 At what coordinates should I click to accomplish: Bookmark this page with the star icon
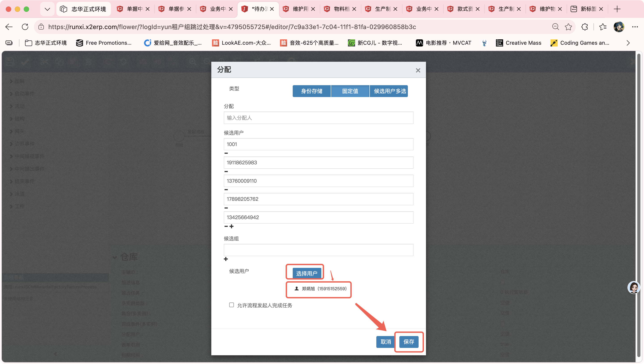568,27
